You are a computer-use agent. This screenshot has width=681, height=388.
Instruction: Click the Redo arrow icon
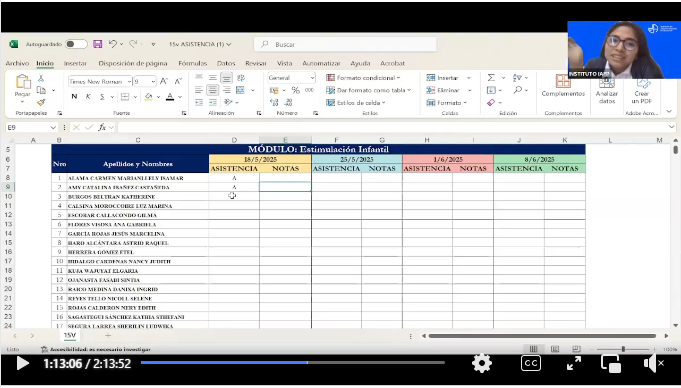[x=133, y=44]
